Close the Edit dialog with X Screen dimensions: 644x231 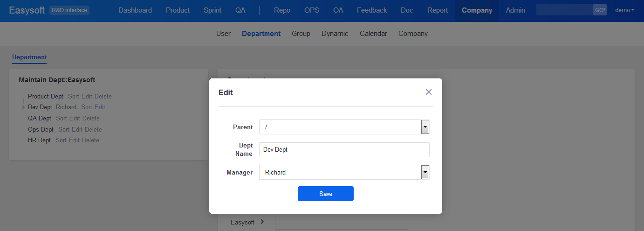pyautogui.click(x=429, y=92)
